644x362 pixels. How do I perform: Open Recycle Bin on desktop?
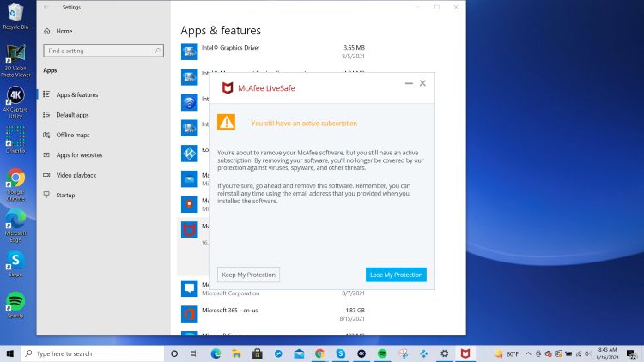15,16
